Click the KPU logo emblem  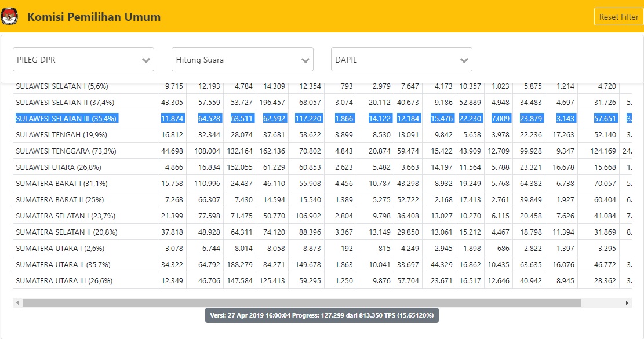(9, 16)
